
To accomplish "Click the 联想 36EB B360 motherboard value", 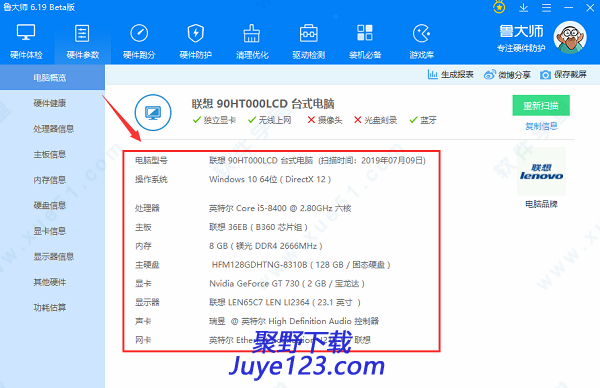I will click(258, 227).
